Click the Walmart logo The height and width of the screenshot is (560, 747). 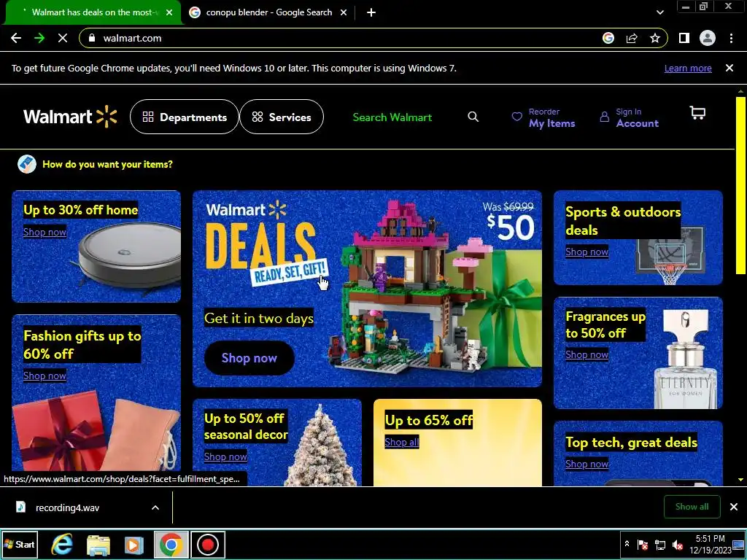tap(69, 117)
